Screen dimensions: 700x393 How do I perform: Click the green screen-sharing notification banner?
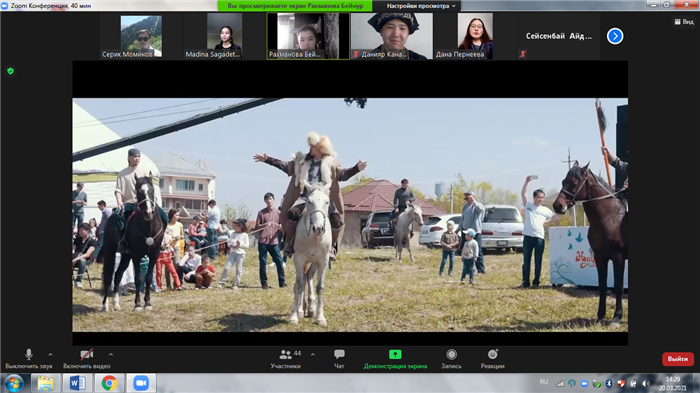point(295,6)
